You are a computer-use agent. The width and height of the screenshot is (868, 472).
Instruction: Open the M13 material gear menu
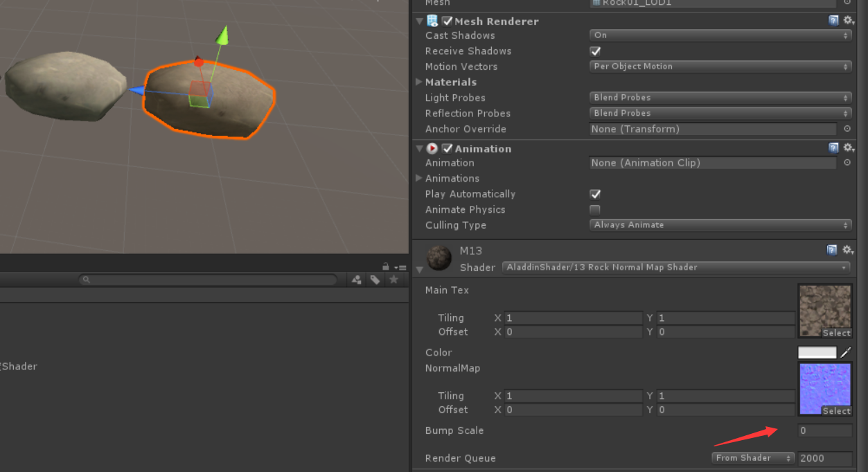click(x=848, y=250)
